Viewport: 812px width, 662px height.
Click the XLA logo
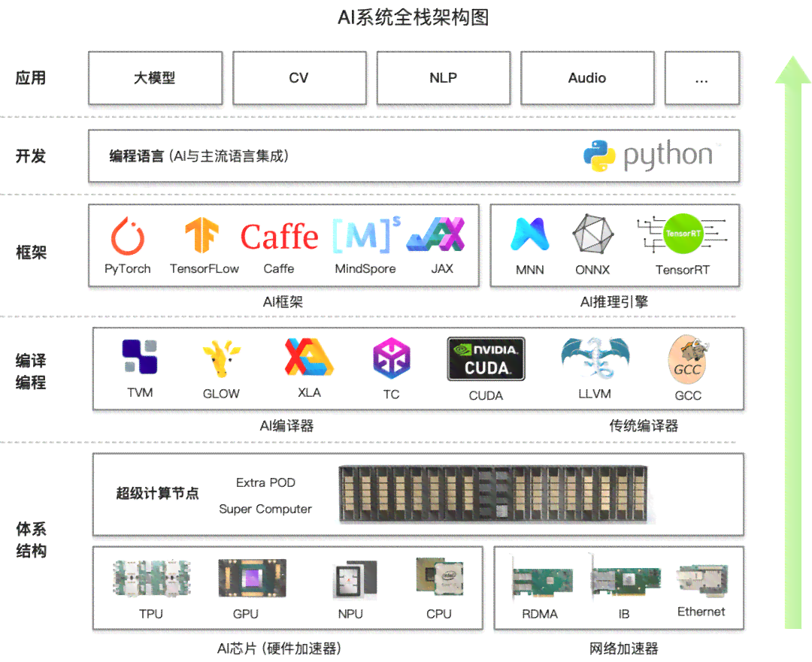[309, 357]
